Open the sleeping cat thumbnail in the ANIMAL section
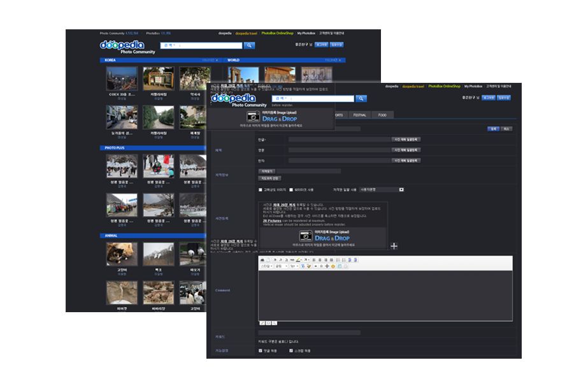 click(122, 254)
